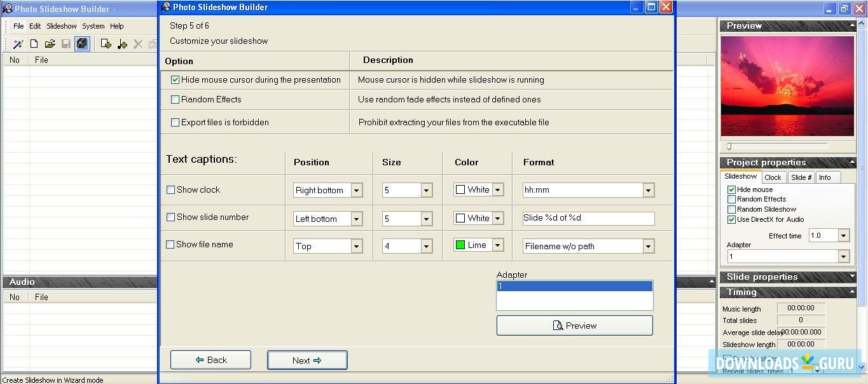Viewport: 868px width, 384px height.
Task: Open file name Color dropdown showing Lime
Action: point(498,245)
